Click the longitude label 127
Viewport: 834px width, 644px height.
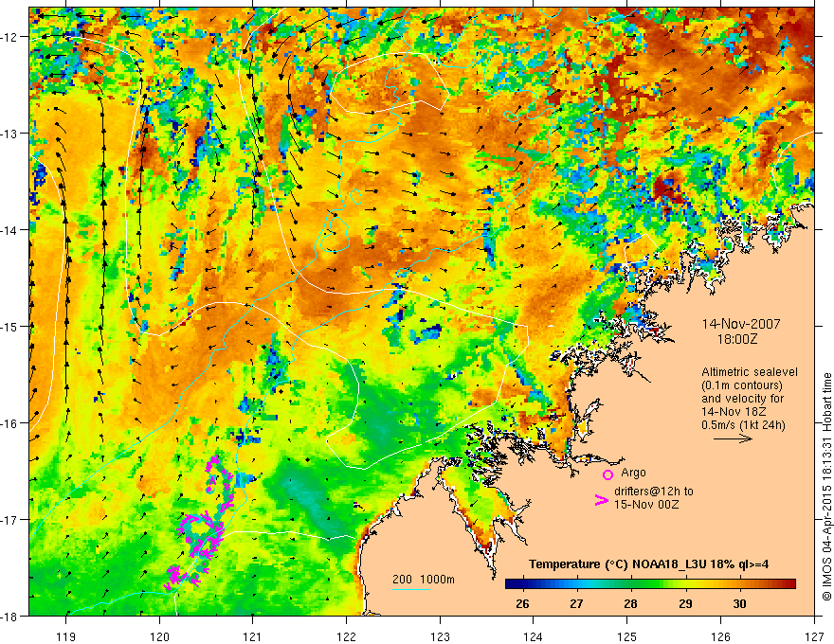(x=814, y=636)
